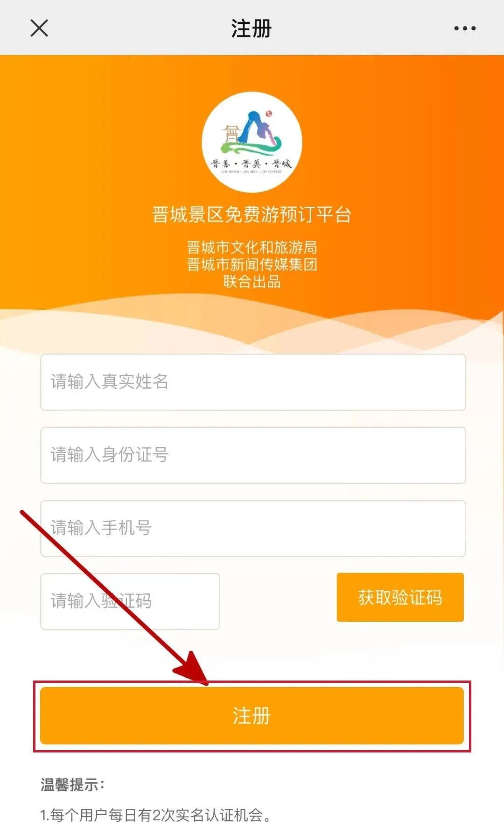Focus the 请输入身份证号 ID number field

(x=253, y=455)
